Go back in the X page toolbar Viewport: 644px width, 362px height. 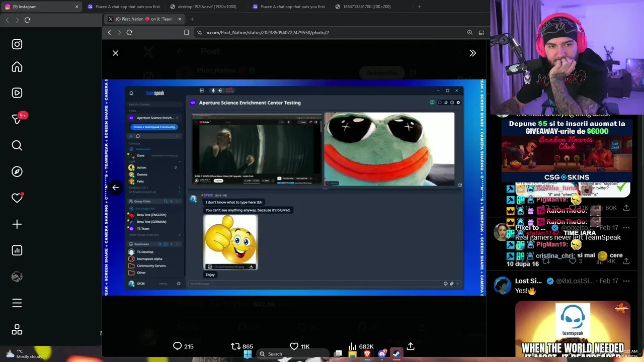tap(109, 32)
